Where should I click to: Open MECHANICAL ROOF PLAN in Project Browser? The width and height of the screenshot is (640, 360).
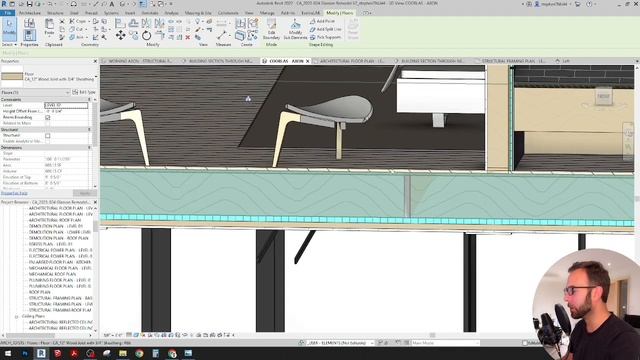tap(52, 274)
